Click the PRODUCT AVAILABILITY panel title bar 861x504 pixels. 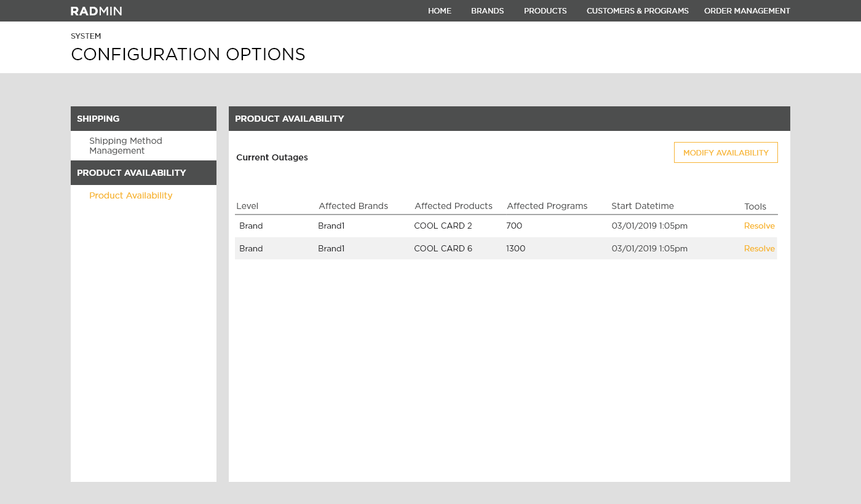click(289, 118)
